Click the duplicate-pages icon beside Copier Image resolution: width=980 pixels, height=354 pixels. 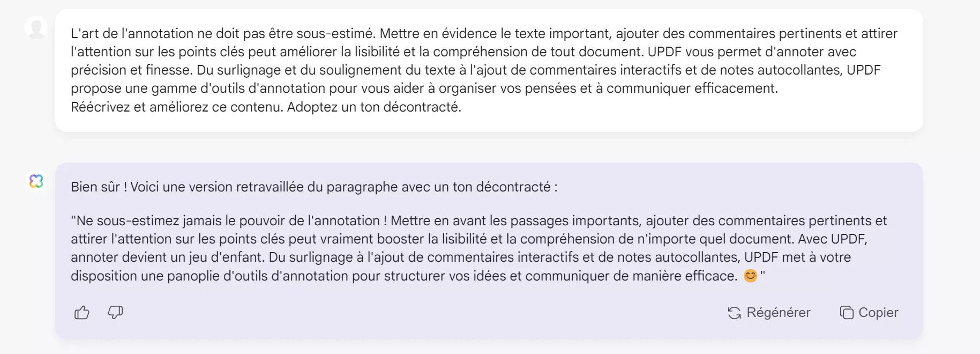point(847,312)
